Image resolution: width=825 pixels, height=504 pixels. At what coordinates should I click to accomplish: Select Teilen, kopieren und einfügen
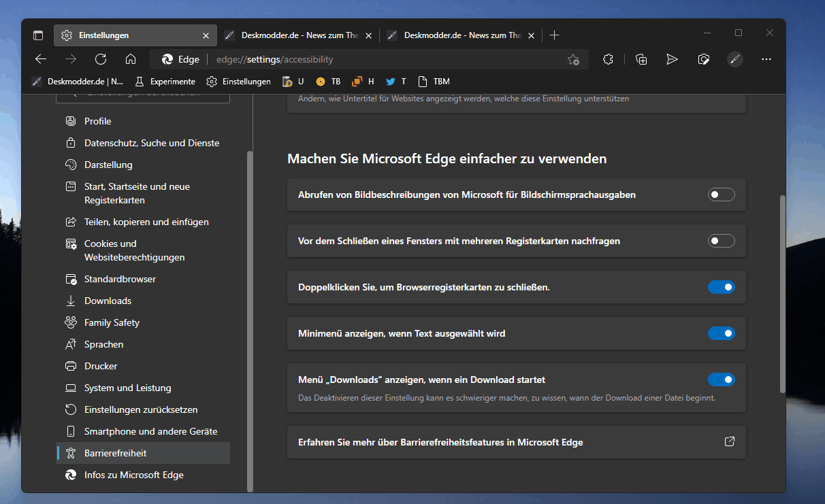143,222
